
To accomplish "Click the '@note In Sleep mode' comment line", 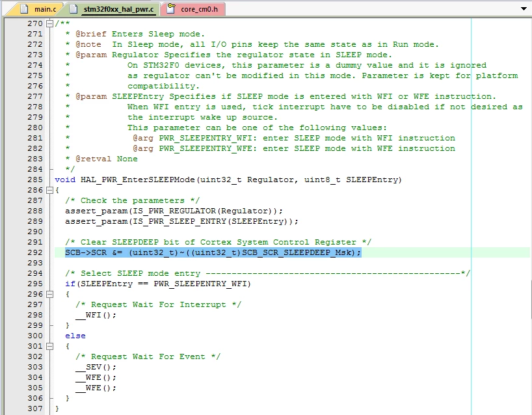I will (257, 44).
